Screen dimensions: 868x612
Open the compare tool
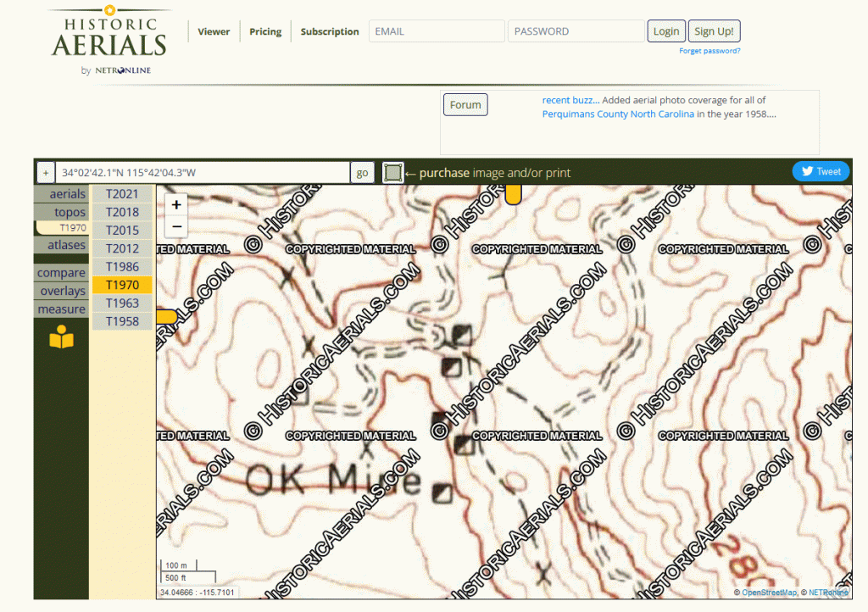click(61, 273)
